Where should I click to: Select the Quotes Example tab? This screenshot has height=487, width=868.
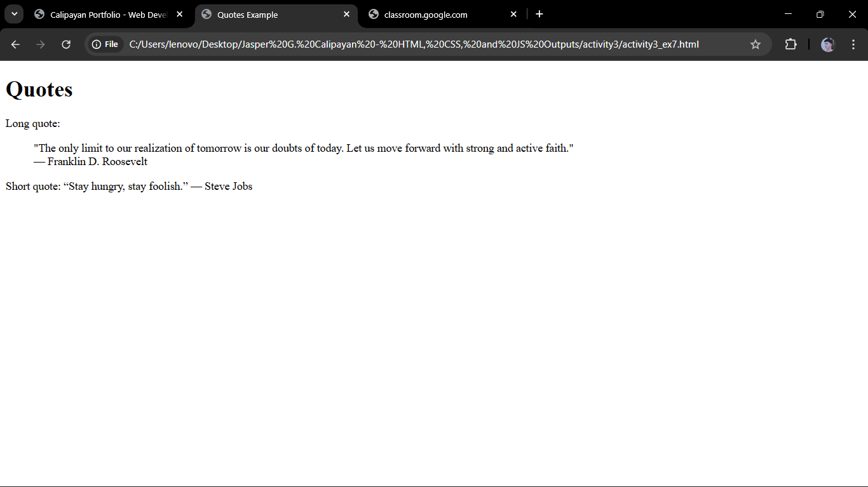point(267,15)
